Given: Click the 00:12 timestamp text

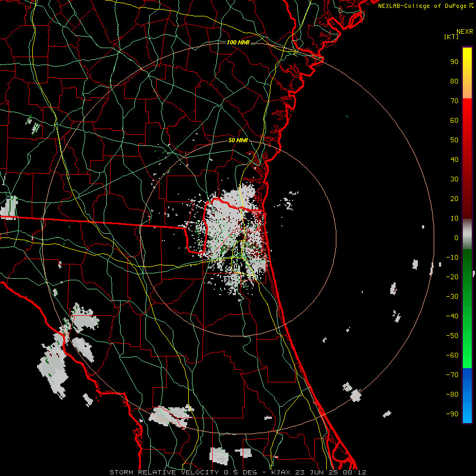Looking at the screenshot, I should (354, 472).
